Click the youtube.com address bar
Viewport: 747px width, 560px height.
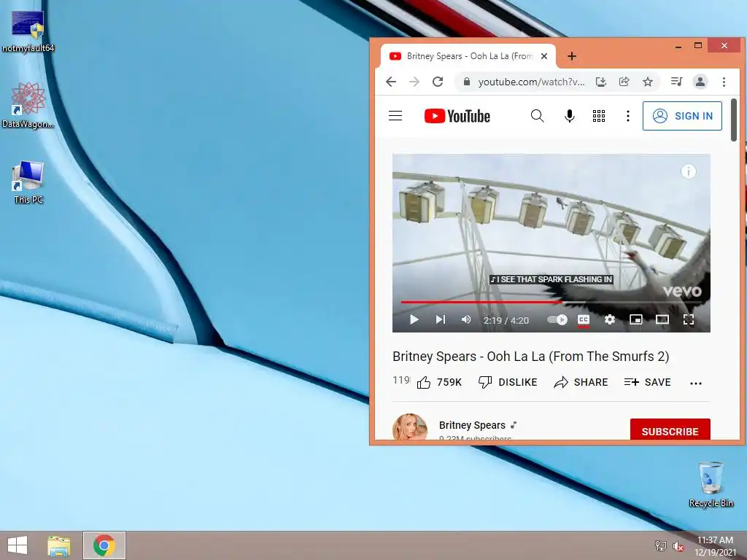(x=531, y=82)
